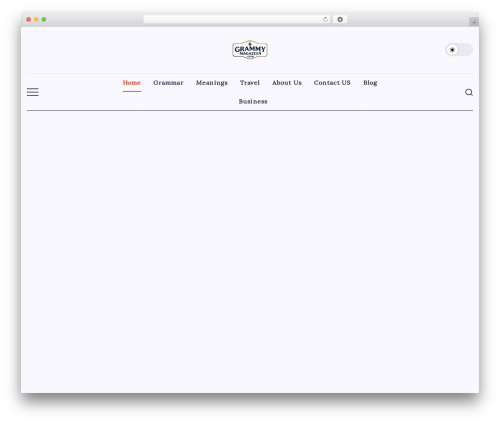Click the browser download indicator icon
500x423 pixels.
pyautogui.click(x=340, y=19)
